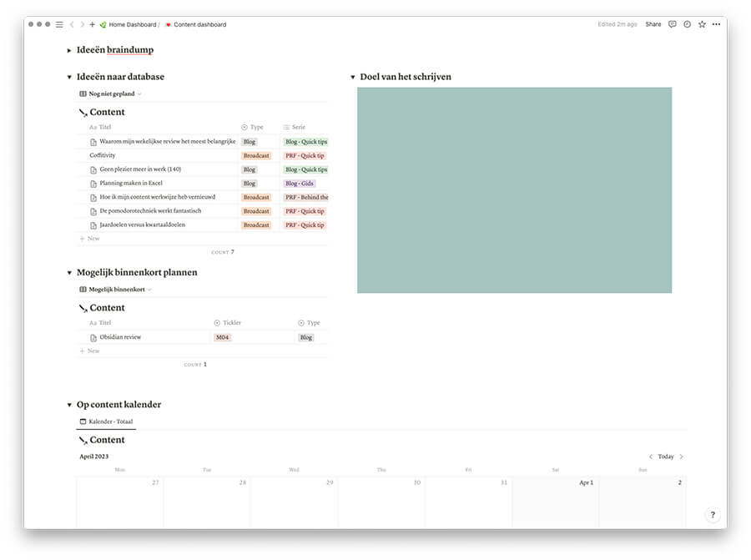Open page options via the three-dot icon
751x560 pixels.
point(716,24)
